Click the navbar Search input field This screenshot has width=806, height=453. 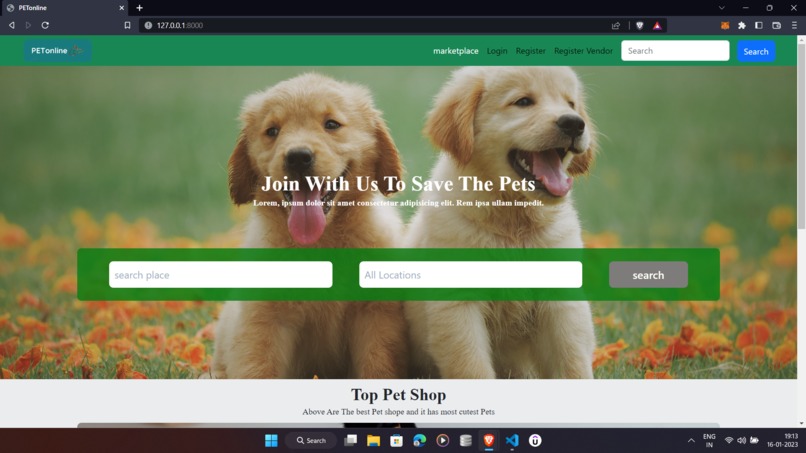point(675,51)
